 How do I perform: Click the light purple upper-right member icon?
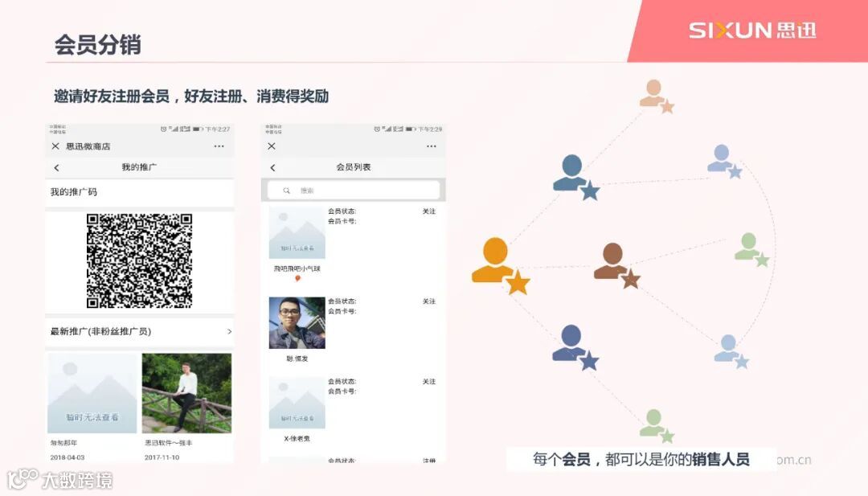coord(724,161)
